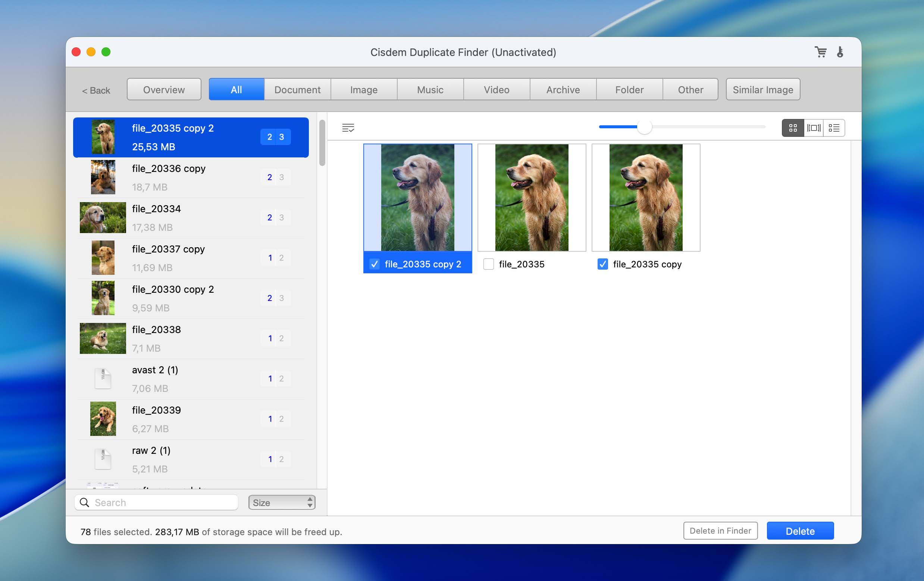Screen dimensions: 924x581
Task: Select the avast 2 (1) archive icon
Action: click(103, 379)
